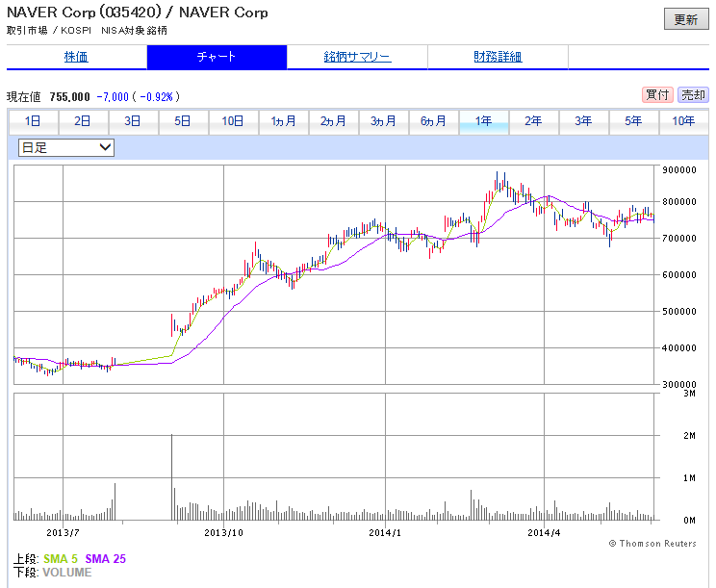Viewport: 716px width, 588px height.
Task: Click the 買付 buy button
Action: coord(657,95)
